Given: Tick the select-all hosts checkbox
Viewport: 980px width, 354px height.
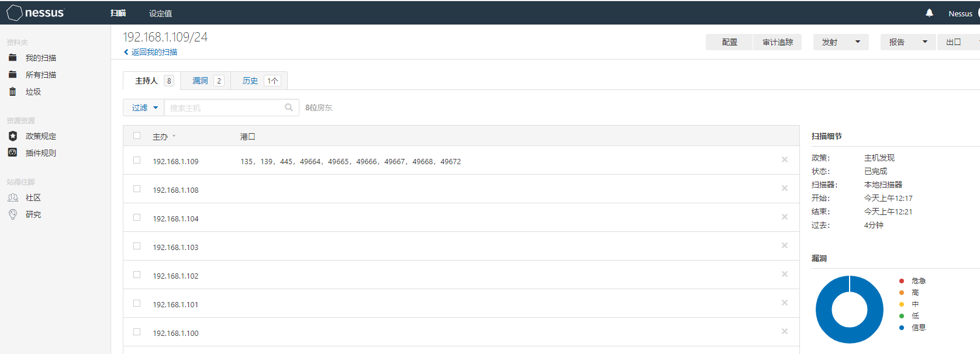Looking at the screenshot, I should [137, 136].
